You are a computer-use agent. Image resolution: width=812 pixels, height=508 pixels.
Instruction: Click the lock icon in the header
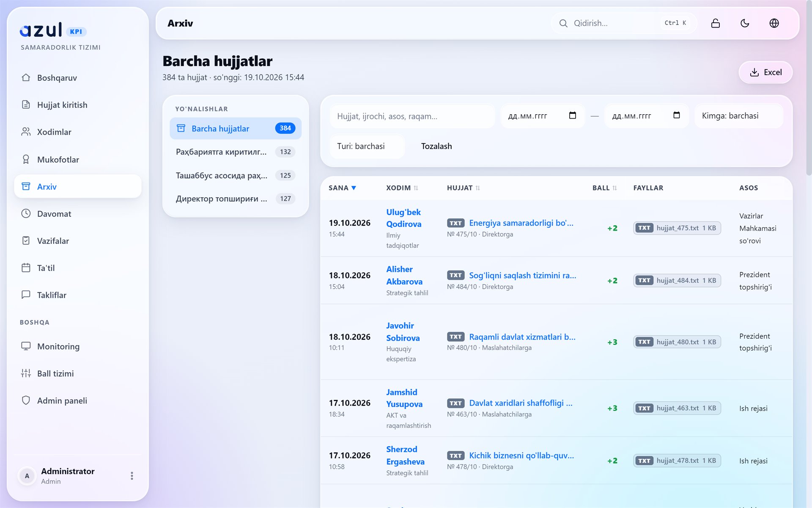click(716, 23)
